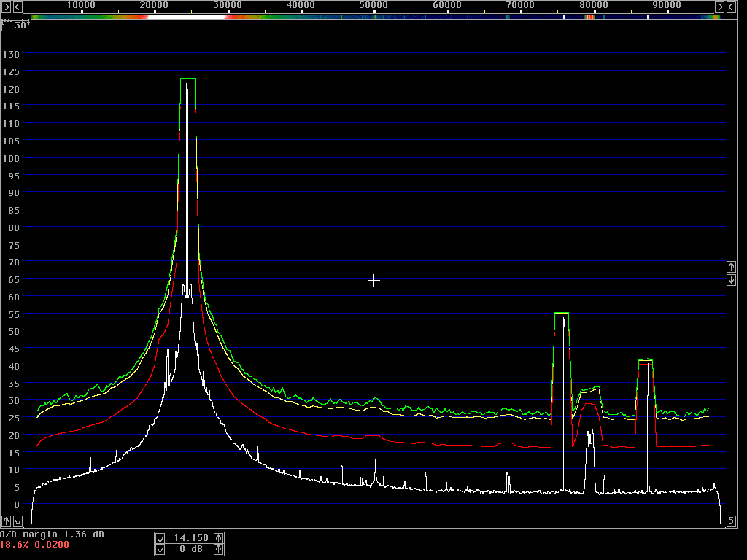Screen dimensions: 747x560
Task: Click the box labeled 30 at top left
Action: tap(15, 26)
